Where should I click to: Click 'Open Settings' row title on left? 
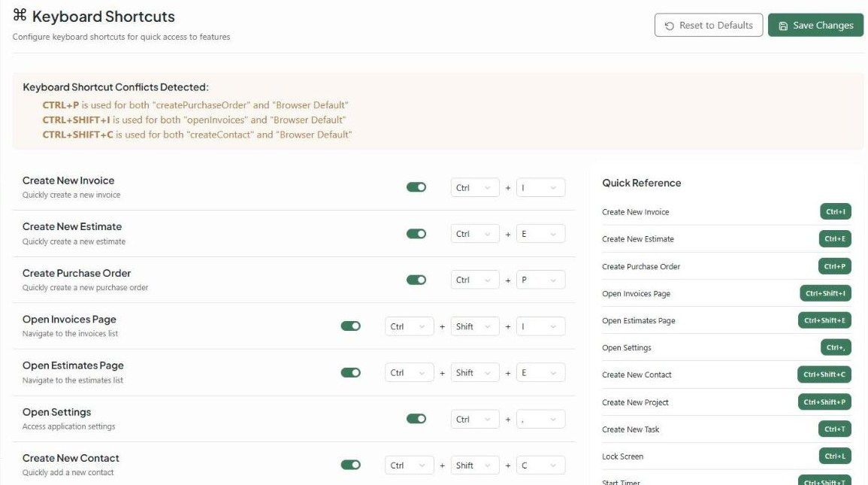(57, 412)
